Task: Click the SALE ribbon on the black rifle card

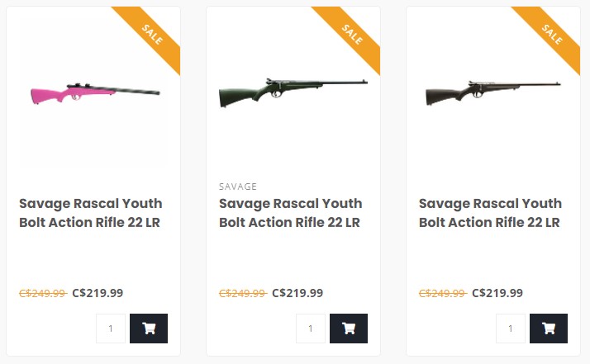Action: 553,34
